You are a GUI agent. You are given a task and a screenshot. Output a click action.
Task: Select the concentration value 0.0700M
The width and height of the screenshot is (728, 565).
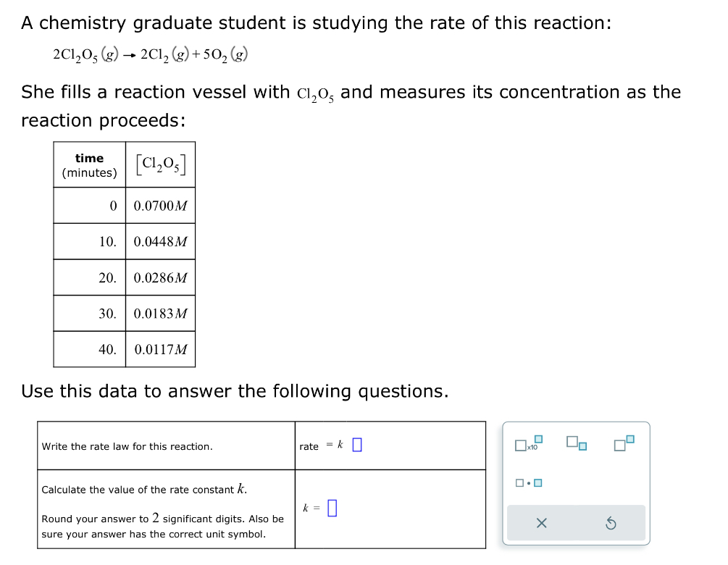click(x=160, y=206)
